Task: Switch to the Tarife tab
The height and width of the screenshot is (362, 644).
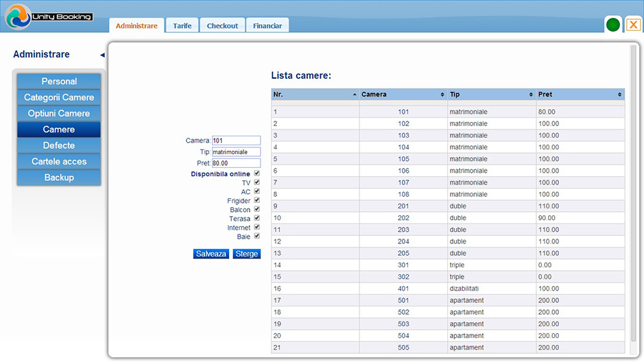Action: [182, 26]
